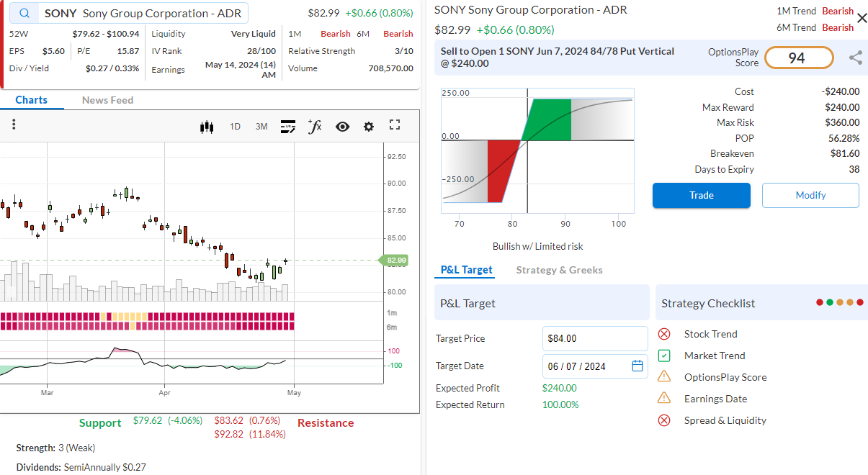Image resolution: width=868 pixels, height=475 pixels.
Task: Click the Max Risk value $360.00
Action: 842,122
